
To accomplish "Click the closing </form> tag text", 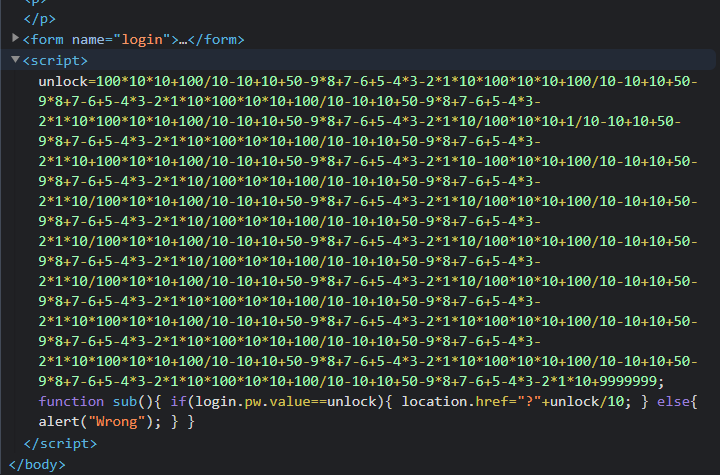I will click(216, 40).
